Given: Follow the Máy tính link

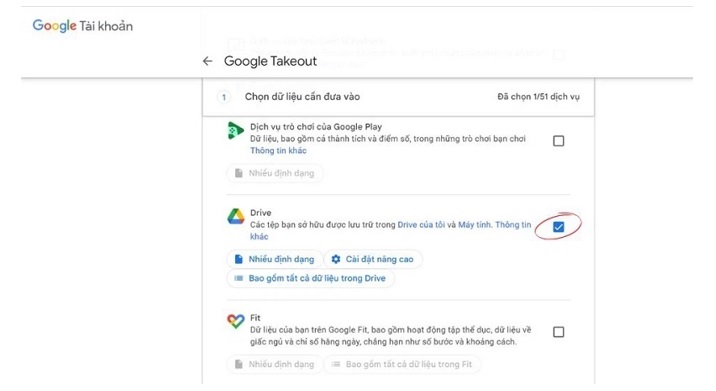Looking at the screenshot, I should (x=474, y=225).
